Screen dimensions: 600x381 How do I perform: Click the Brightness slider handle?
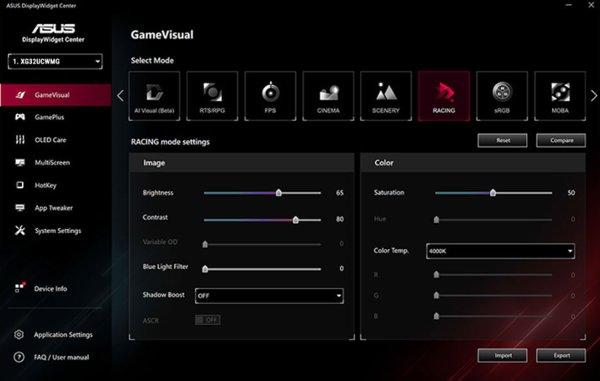(279, 192)
